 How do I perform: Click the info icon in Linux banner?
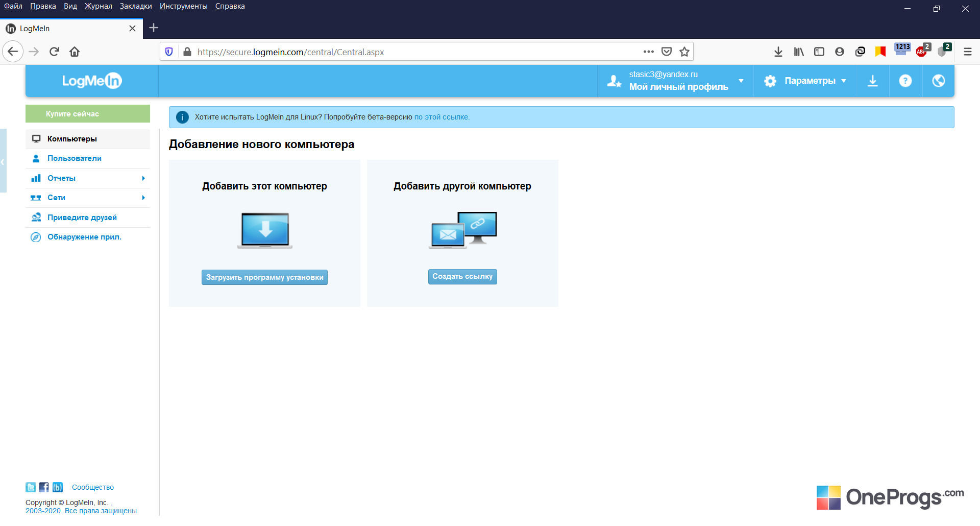click(x=182, y=117)
